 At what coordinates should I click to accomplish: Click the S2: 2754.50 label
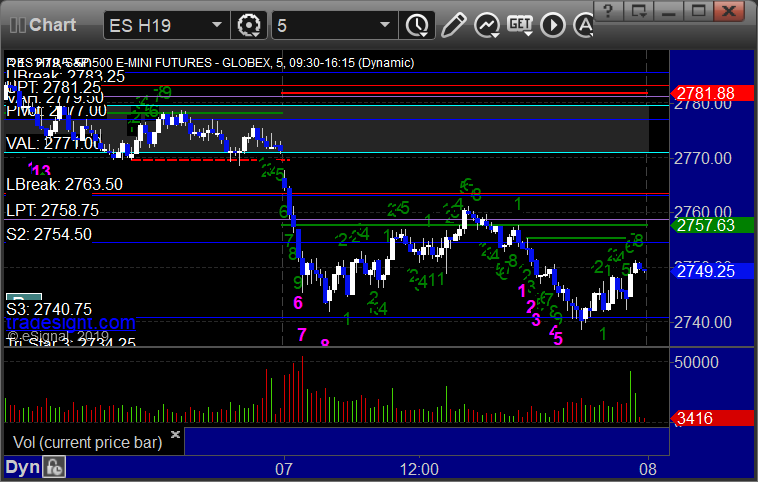click(49, 234)
